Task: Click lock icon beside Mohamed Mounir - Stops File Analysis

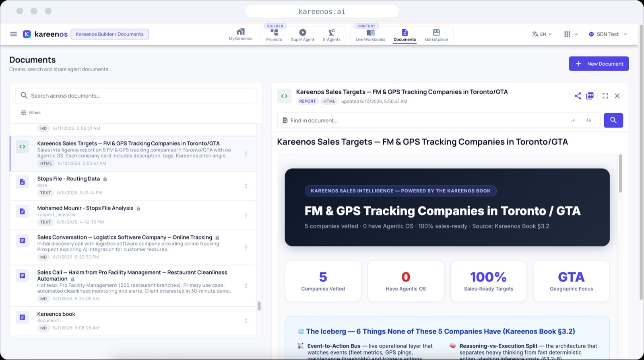Action: click(x=138, y=208)
